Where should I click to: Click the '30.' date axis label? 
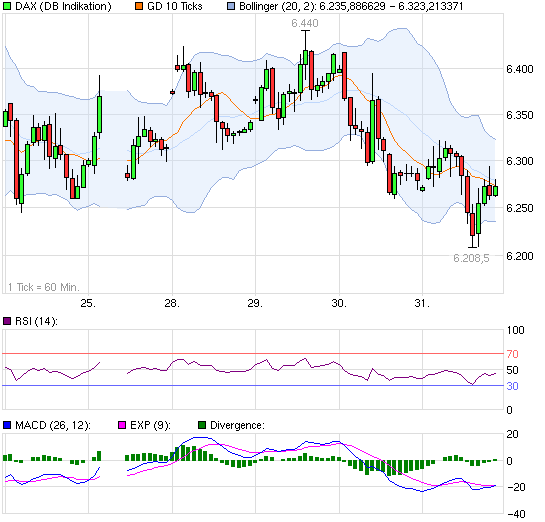[x=339, y=303]
